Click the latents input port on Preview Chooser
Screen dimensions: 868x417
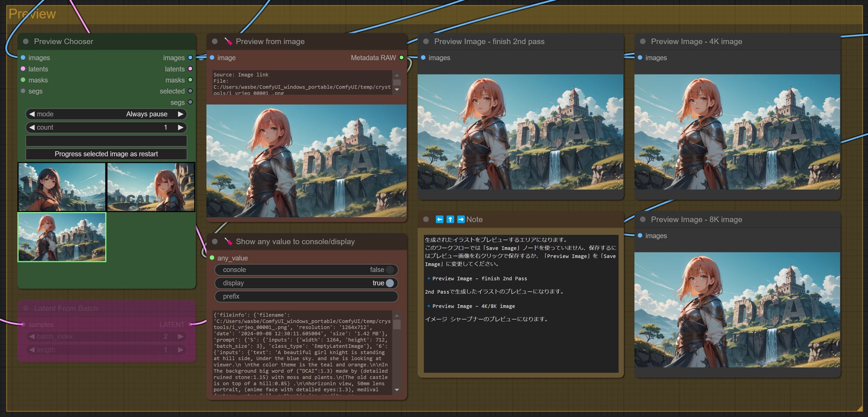pos(23,69)
